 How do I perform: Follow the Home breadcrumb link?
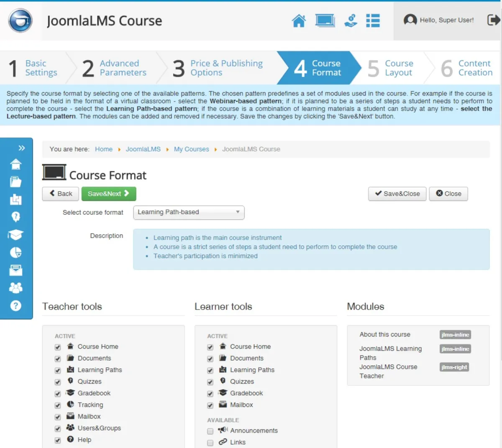click(104, 149)
